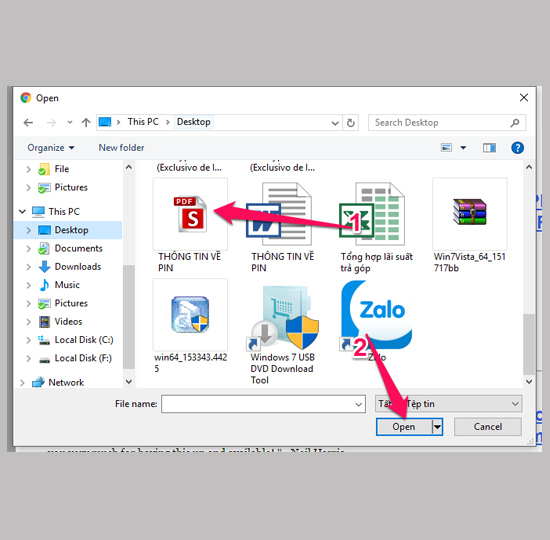The height and width of the screenshot is (540, 550).
Task: Click the navigation pane scroll down arrow
Action: click(129, 381)
